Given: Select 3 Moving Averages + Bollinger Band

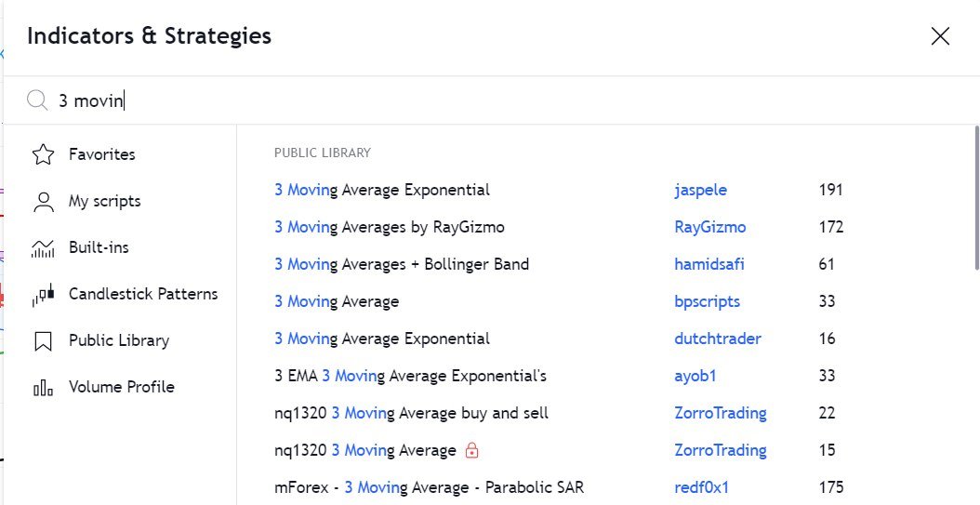Looking at the screenshot, I should click(x=402, y=264).
